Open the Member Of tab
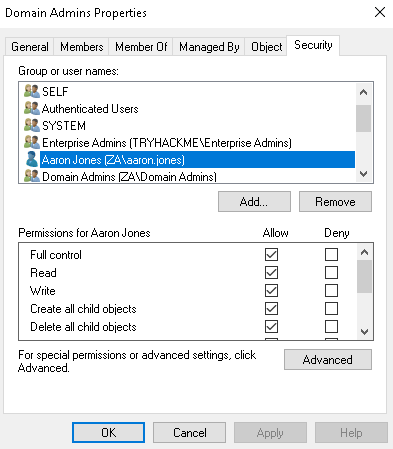The image size is (393, 449). (x=141, y=47)
